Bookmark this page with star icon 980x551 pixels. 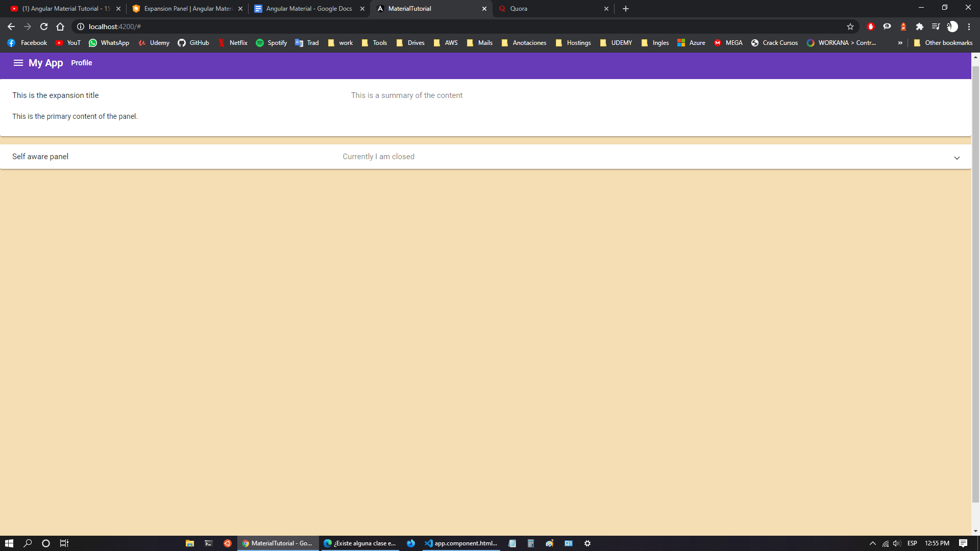[850, 27]
